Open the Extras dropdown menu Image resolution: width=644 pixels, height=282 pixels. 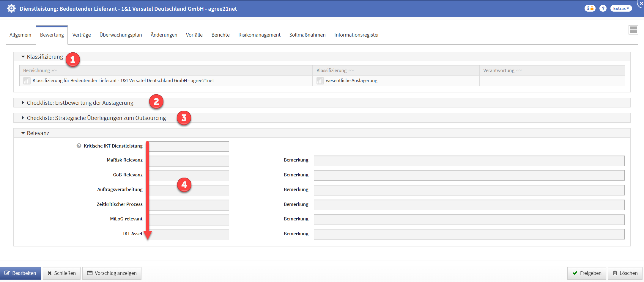(x=621, y=8)
